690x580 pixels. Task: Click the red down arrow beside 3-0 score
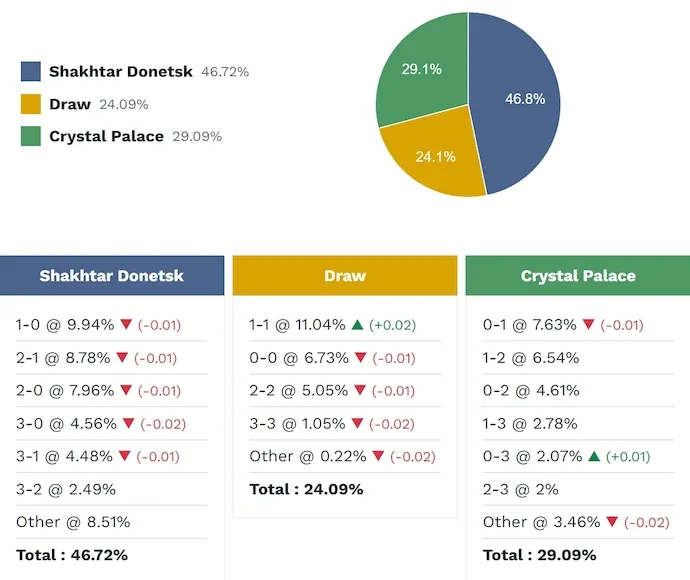pyautogui.click(x=126, y=424)
